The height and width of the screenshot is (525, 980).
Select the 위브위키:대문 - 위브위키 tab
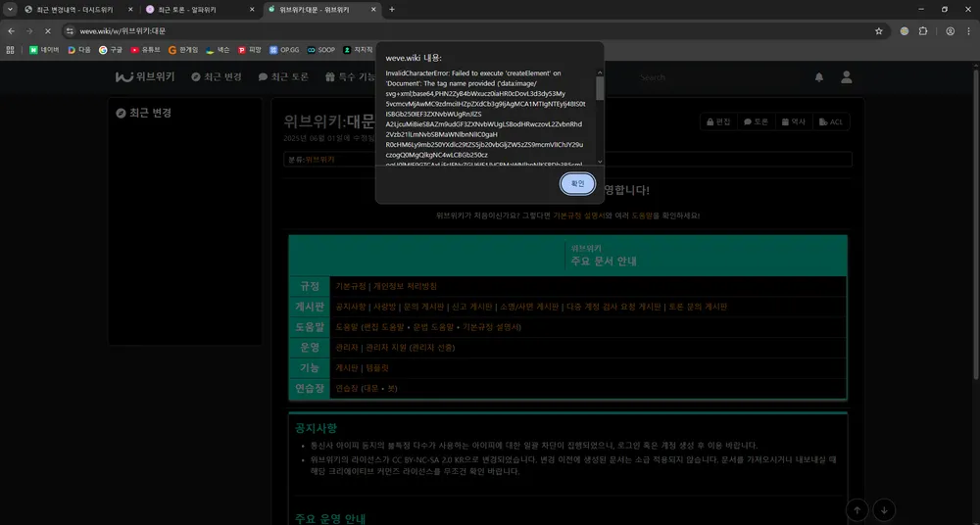click(315, 10)
